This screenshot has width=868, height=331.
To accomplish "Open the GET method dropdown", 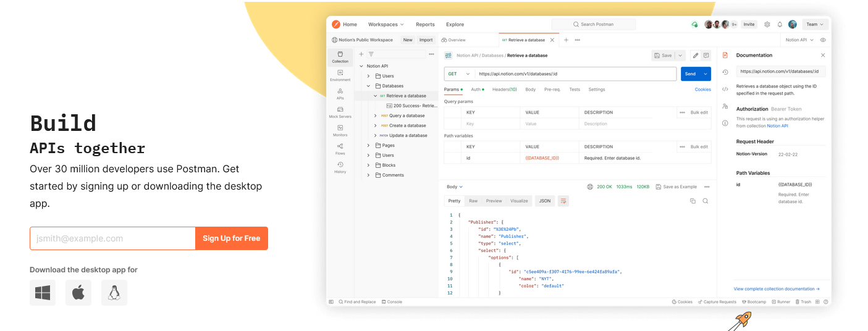I will click(x=459, y=73).
